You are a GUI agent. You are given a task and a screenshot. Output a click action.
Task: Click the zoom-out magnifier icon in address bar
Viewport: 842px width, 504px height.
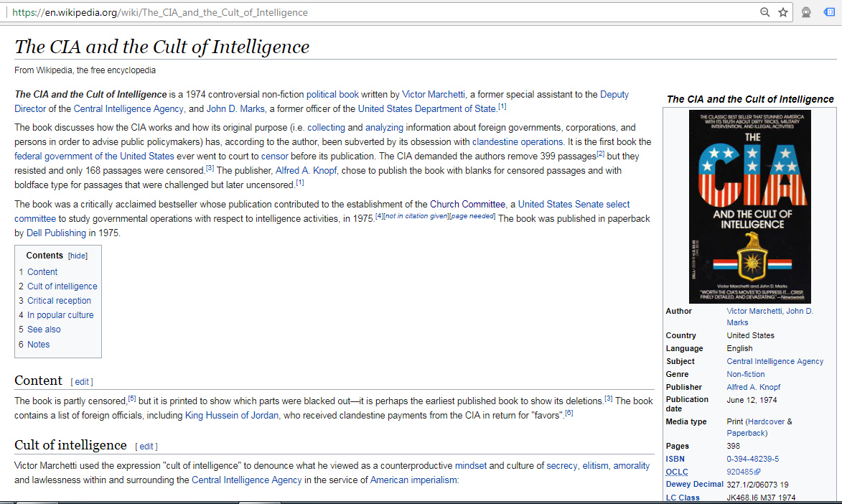pyautogui.click(x=765, y=12)
